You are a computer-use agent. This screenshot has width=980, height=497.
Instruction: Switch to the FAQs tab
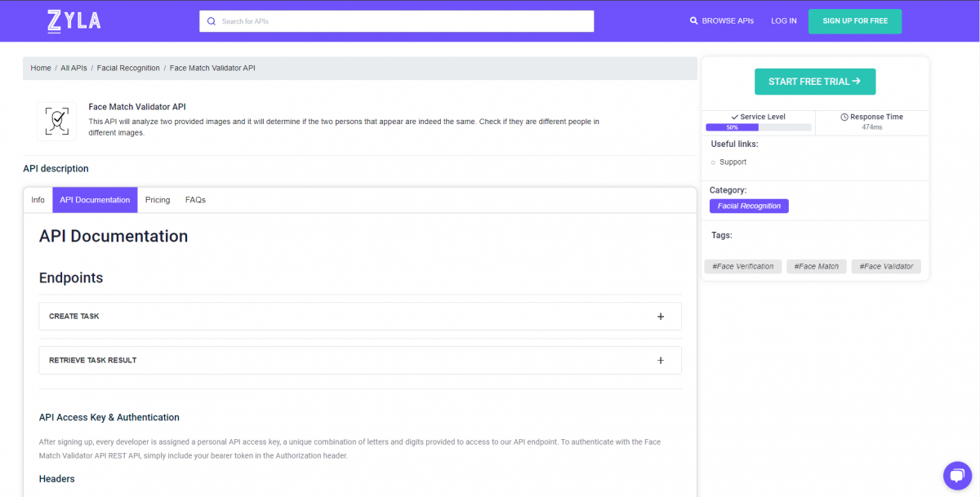pyautogui.click(x=195, y=199)
